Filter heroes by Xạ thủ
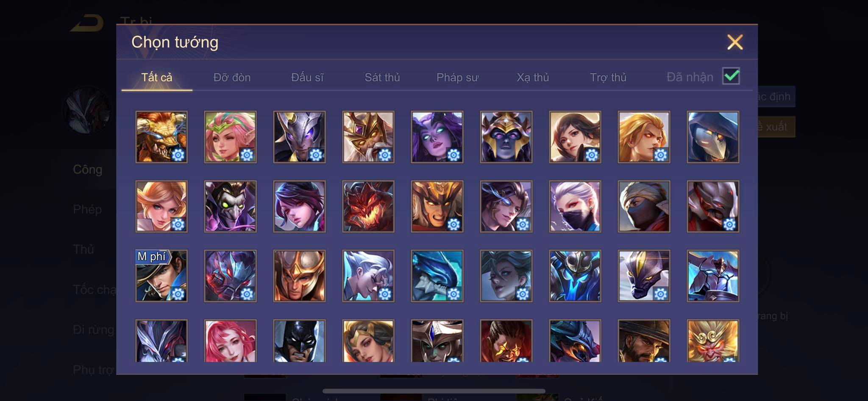Image resolution: width=868 pixels, height=401 pixels. tap(533, 77)
